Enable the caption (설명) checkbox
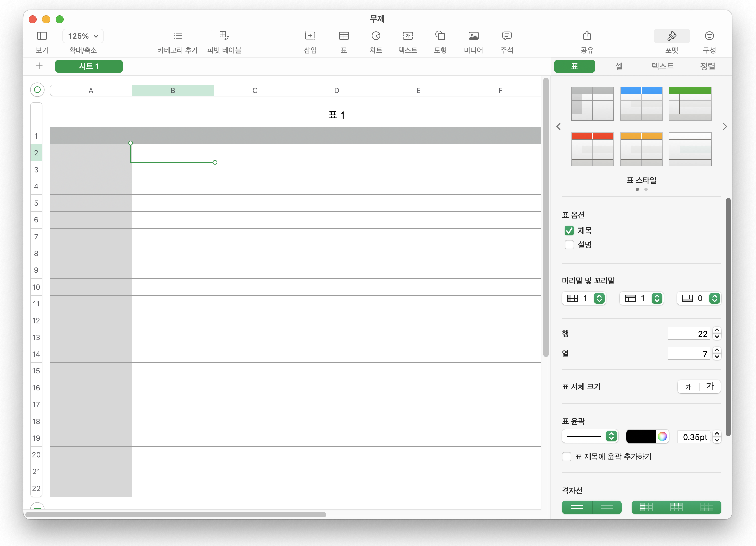This screenshot has height=546, width=756. point(569,245)
